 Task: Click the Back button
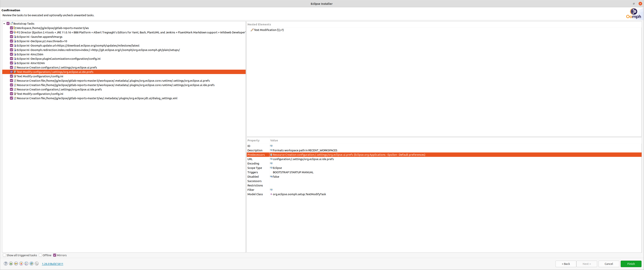pyautogui.click(x=566, y=264)
